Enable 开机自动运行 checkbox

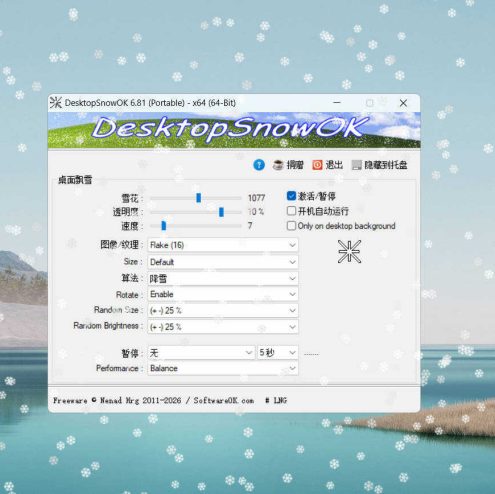point(291,211)
